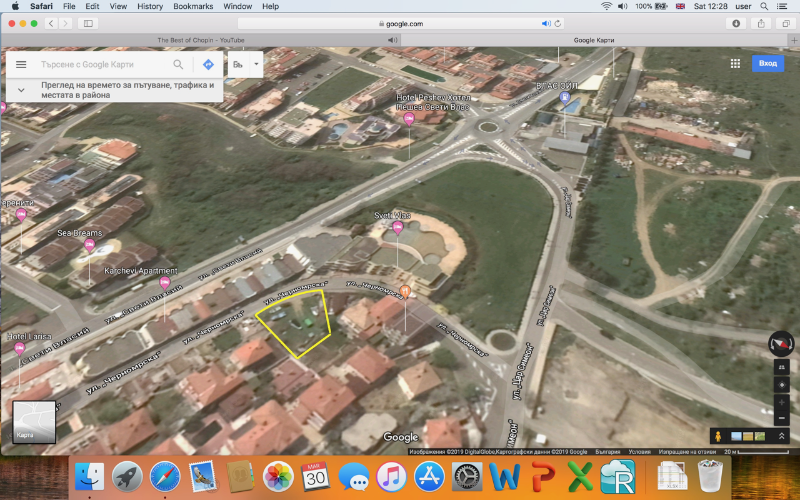Click the Google Maps search field

[100, 64]
